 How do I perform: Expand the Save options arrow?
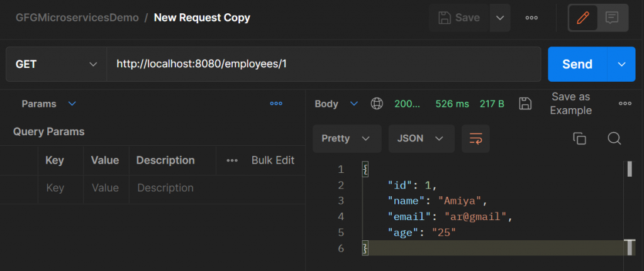(501, 18)
